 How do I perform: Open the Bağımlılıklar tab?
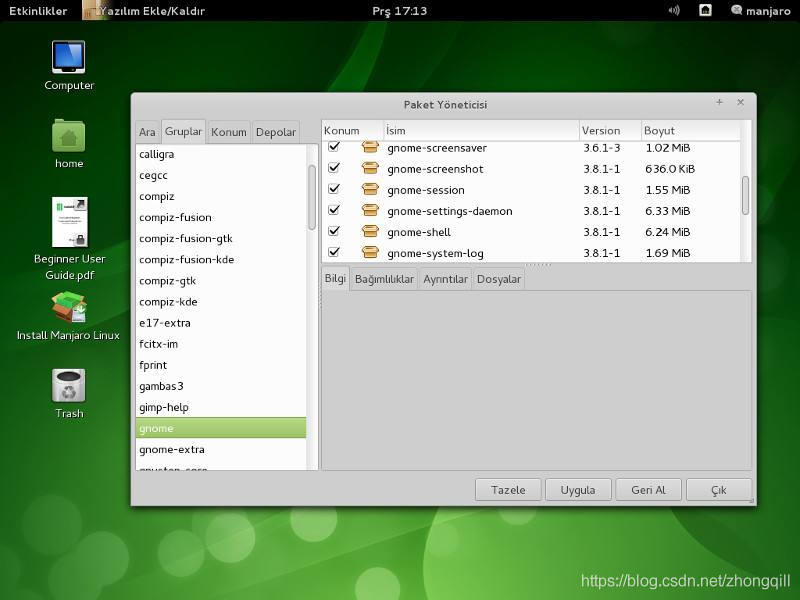pos(384,280)
